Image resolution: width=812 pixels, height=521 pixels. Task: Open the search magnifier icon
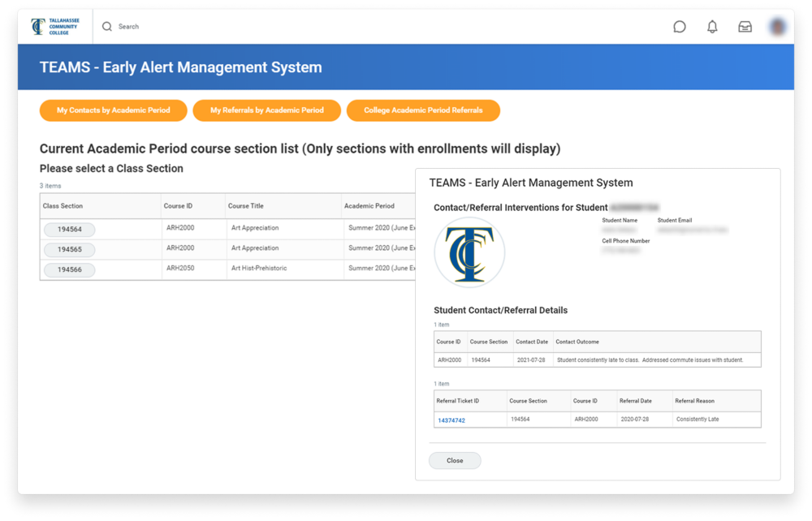[x=106, y=26]
